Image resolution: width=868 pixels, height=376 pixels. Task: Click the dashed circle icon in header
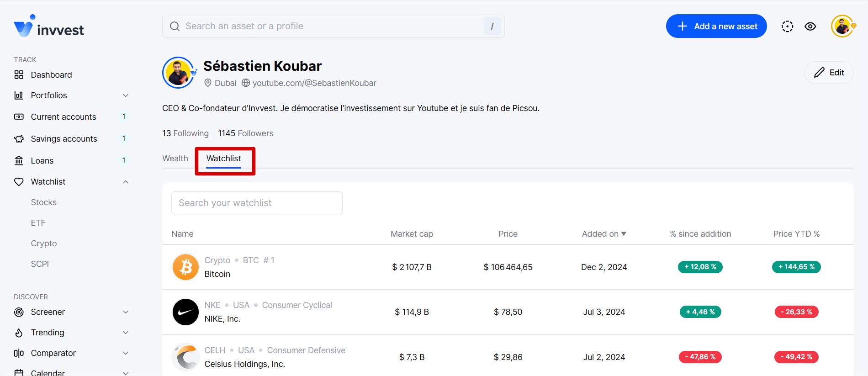pos(787,26)
